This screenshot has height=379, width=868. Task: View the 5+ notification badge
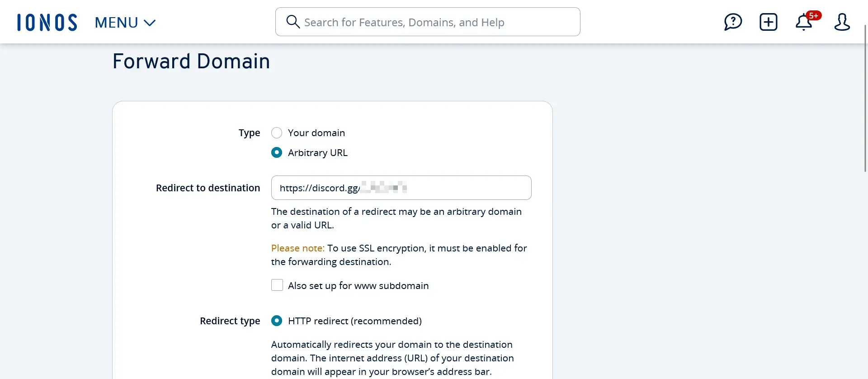pyautogui.click(x=815, y=15)
